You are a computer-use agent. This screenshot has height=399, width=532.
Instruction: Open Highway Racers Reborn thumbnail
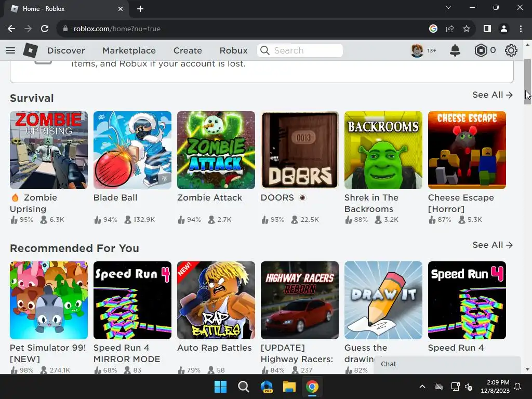click(x=300, y=300)
